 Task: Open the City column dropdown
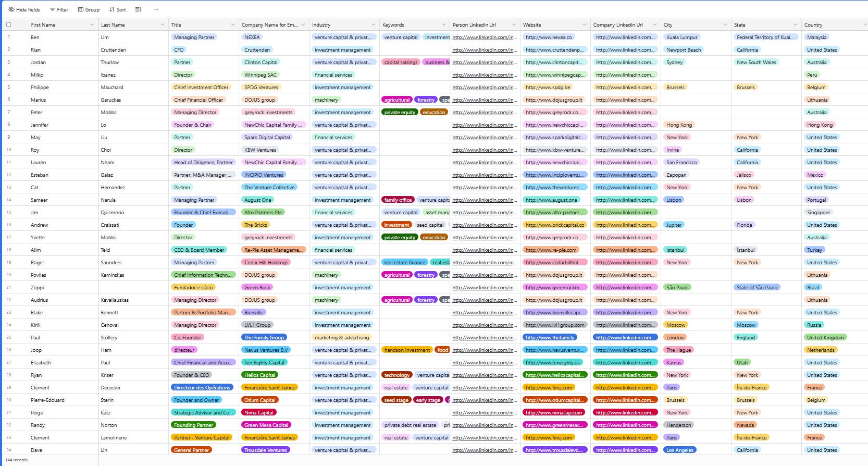[x=725, y=24]
